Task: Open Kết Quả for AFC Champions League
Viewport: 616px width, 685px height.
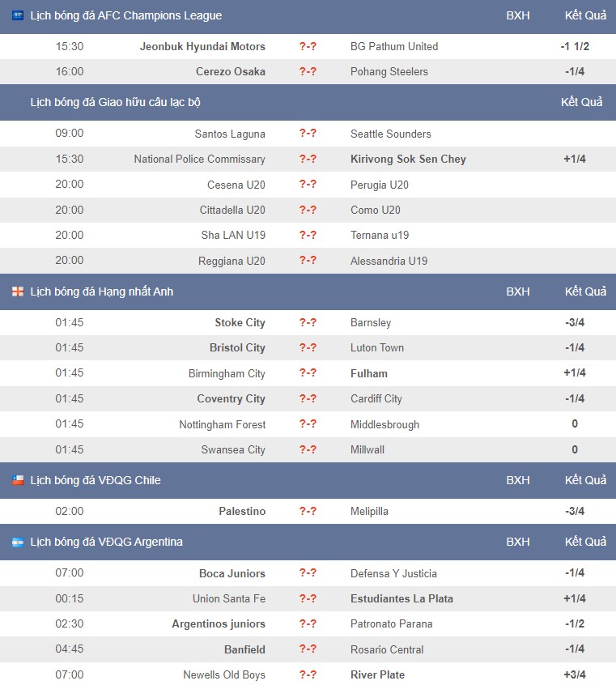Action: [x=585, y=15]
